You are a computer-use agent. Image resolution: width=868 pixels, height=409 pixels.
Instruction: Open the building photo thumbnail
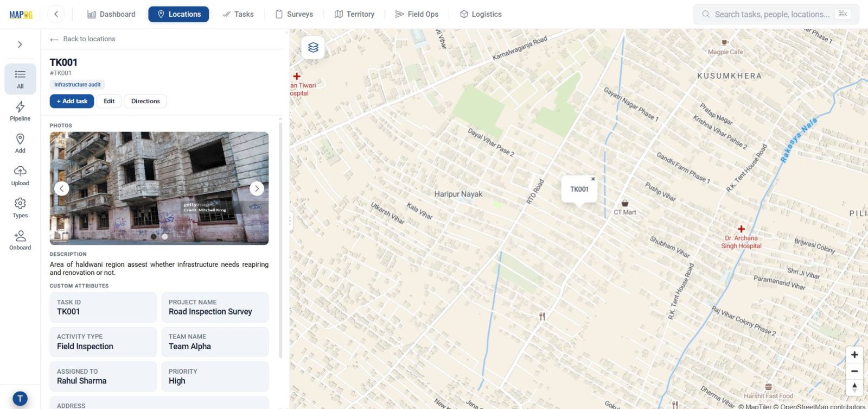coord(159,188)
